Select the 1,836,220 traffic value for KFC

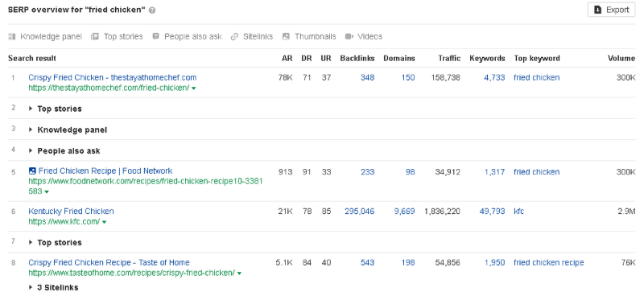click(442, 212)
